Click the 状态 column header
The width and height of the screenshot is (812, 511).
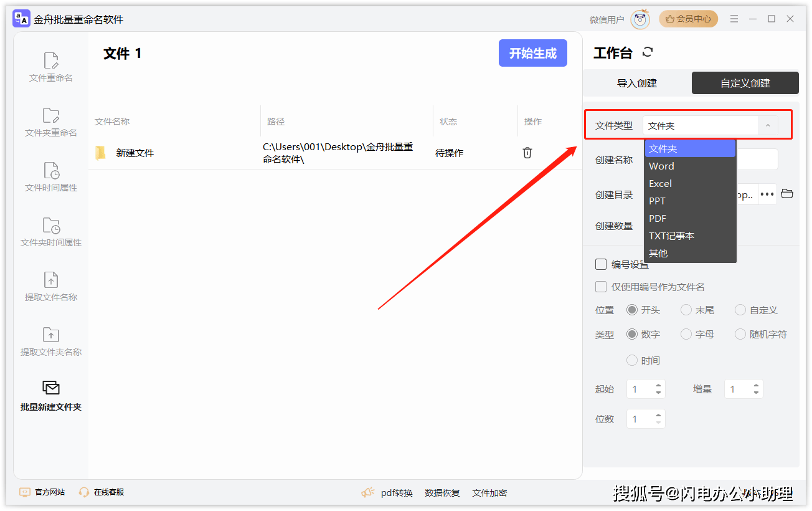tap(448, 122)
